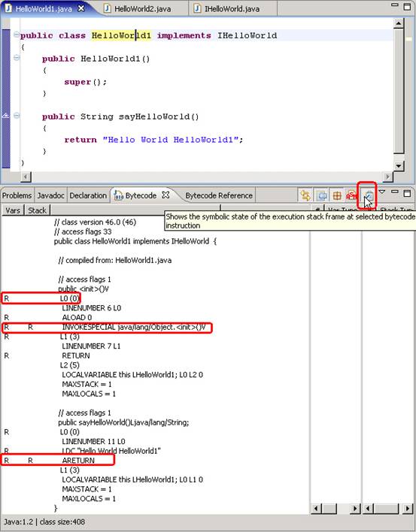Image resolution: width=416 pixels, height=532 pixels.
Task: Click the HelloWorld2.java Java file icon
Action: tap(108, 8)
